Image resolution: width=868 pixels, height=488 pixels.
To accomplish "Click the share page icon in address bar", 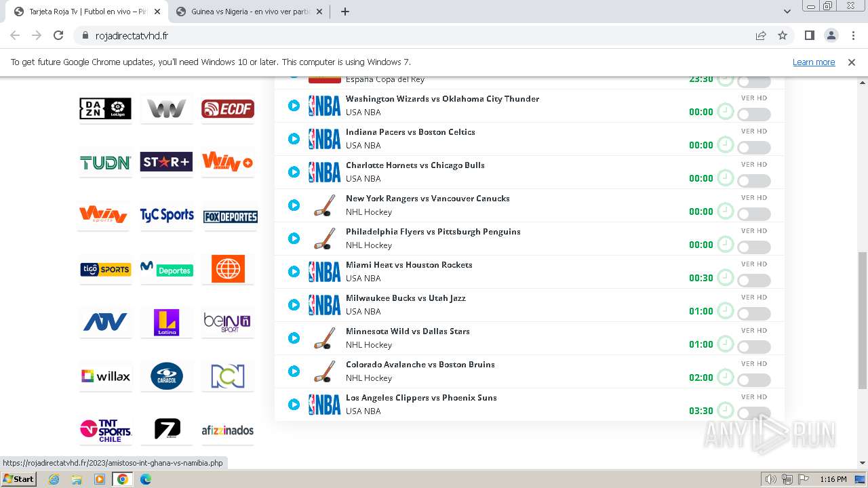I will point(761,35).
